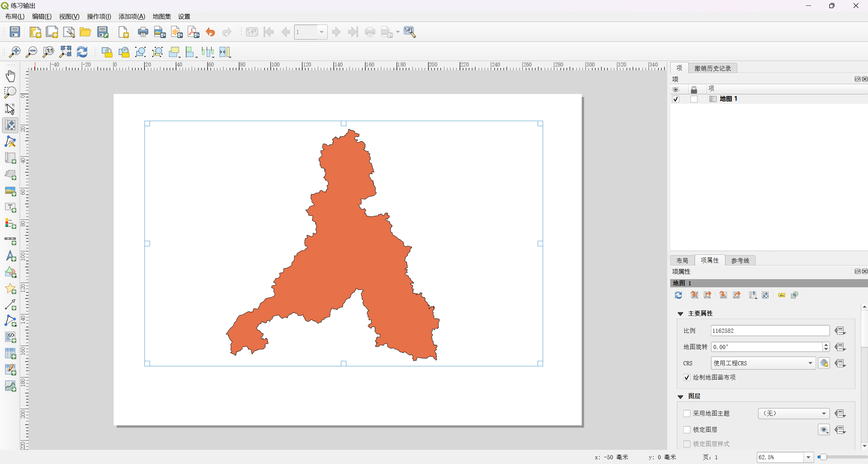Click the Undo arrow icon
868x464 pixels.
tap(210, 32)
